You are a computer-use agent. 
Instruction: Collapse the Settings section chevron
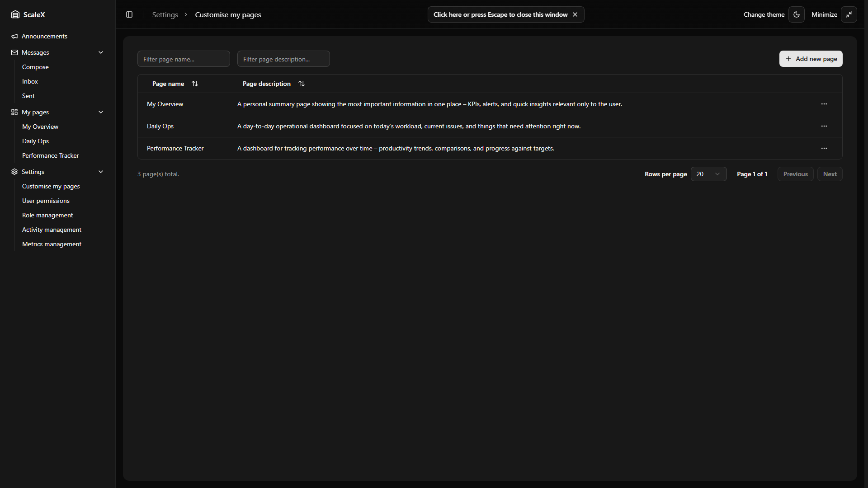tap(101, 172)
